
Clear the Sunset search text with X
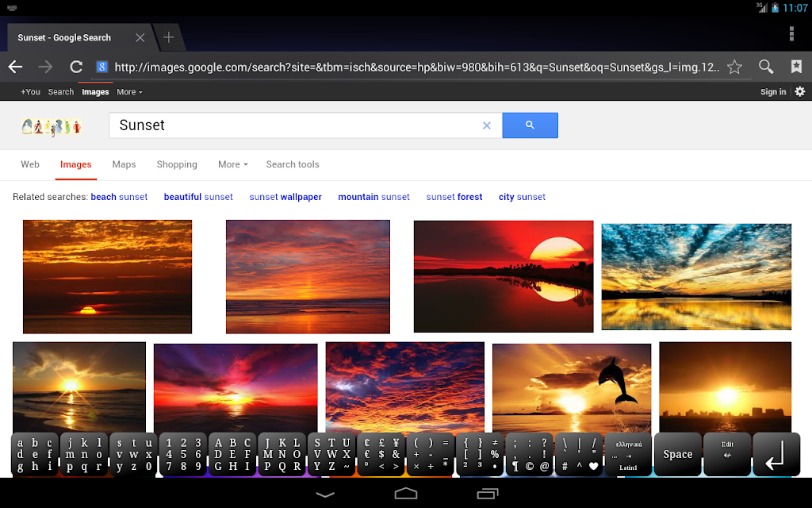point(487,125)
